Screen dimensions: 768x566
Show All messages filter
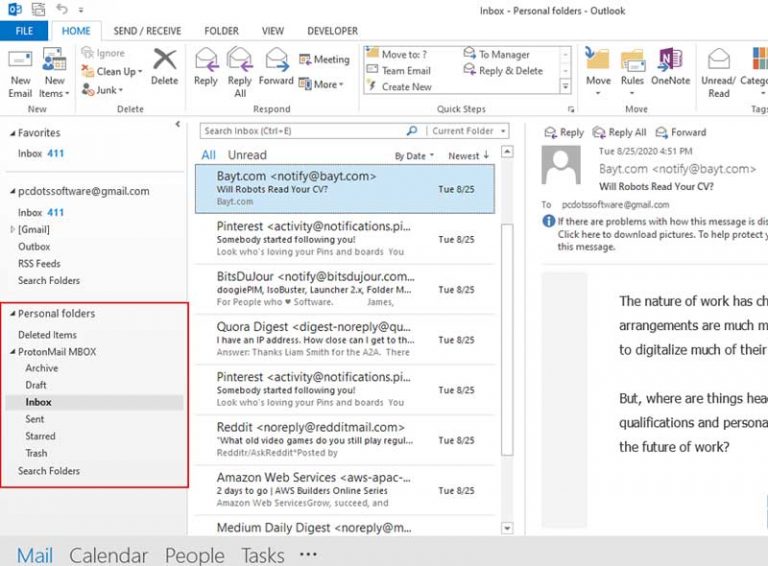pyautogui.click(x=208, y=155)
